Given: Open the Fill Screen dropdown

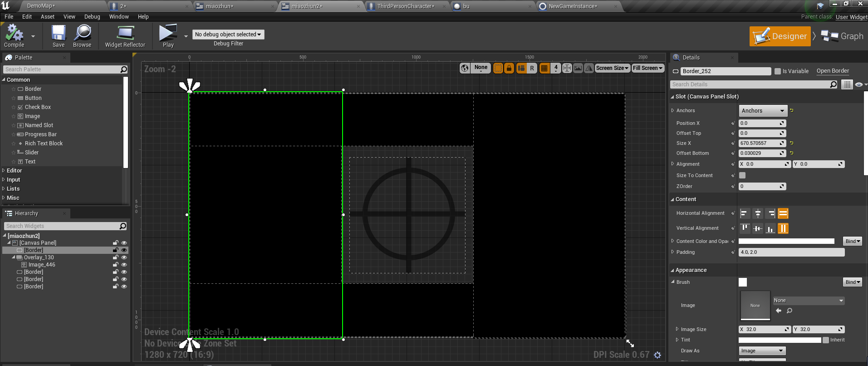Looking at the screenshot, I should pos(648,68).
